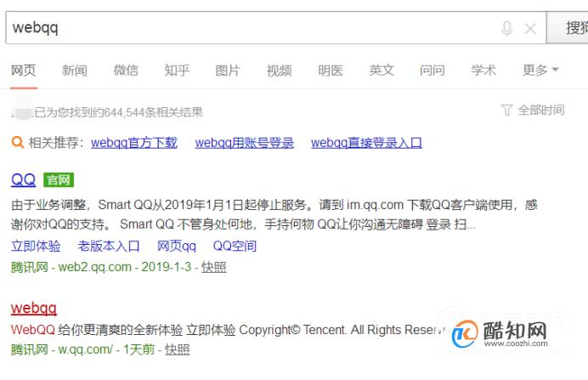Click the 立即体验 sublink

[36, 246]
